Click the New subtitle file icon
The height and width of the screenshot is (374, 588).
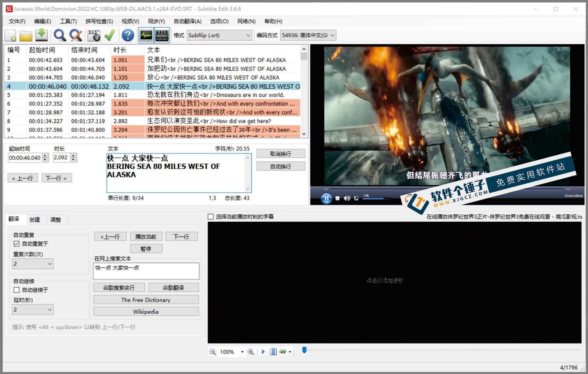(10, 35)
